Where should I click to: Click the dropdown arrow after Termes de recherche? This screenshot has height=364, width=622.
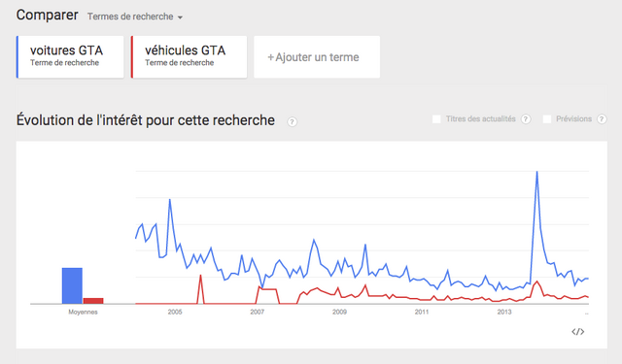180,17
